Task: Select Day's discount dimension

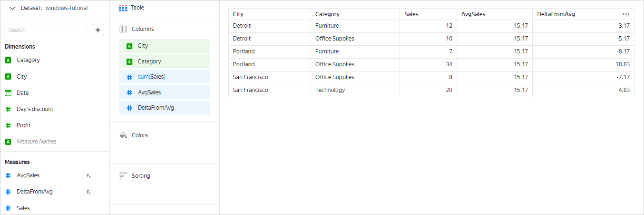Action: pyautogui.click(x=35, y=109)
